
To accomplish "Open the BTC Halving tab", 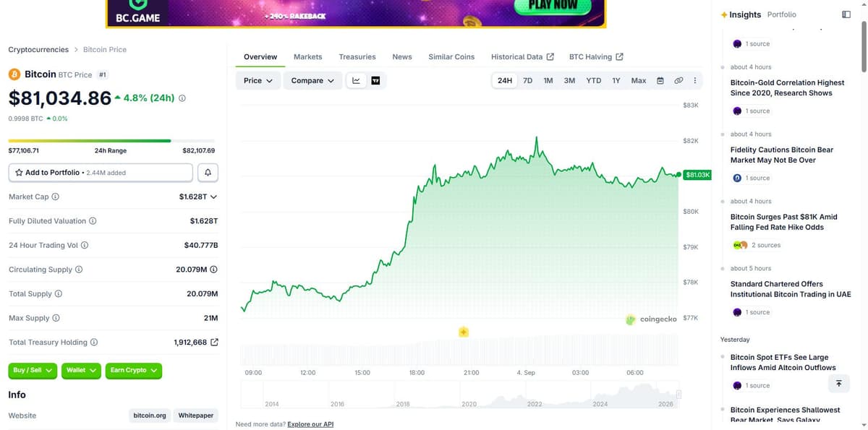I will (596, 56).
